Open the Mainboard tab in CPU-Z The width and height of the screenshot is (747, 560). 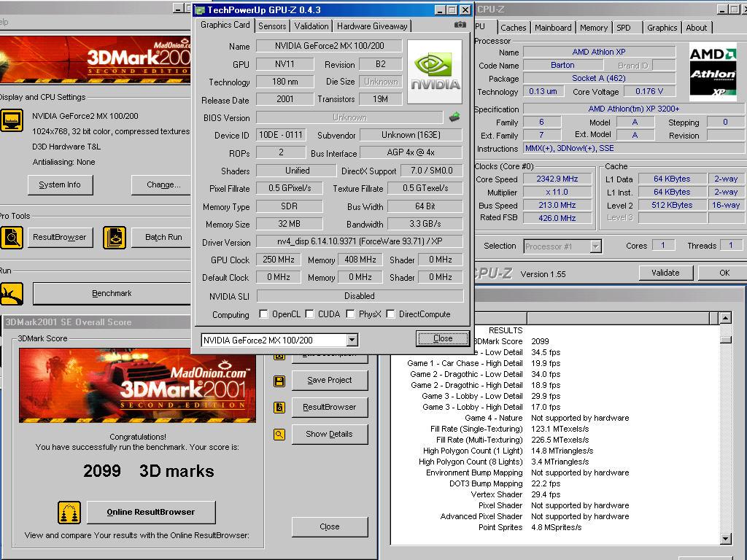point(553,28)
